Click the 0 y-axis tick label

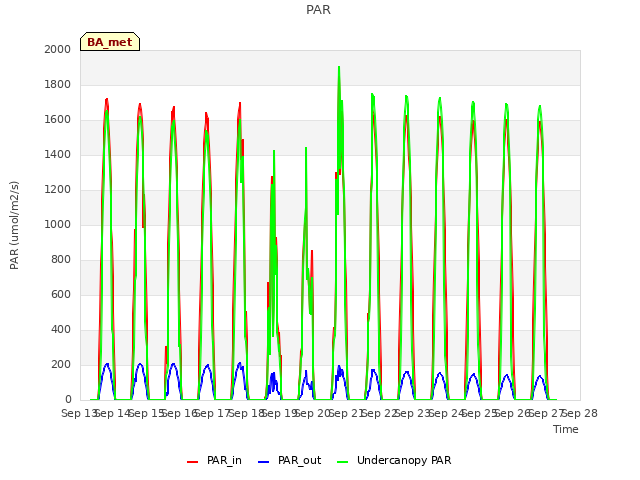[68, 400]
